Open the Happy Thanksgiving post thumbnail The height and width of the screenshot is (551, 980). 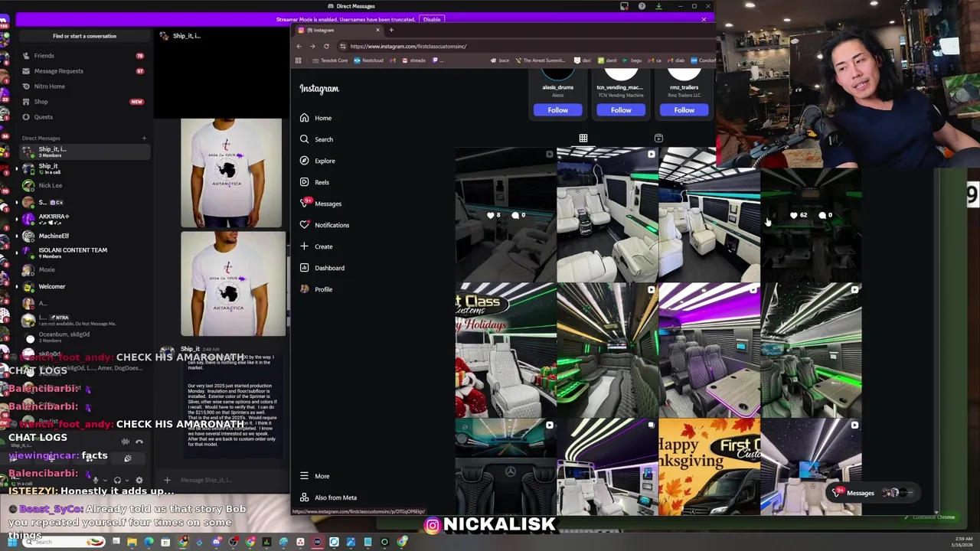pyautogui.click(x=709, y=468)
